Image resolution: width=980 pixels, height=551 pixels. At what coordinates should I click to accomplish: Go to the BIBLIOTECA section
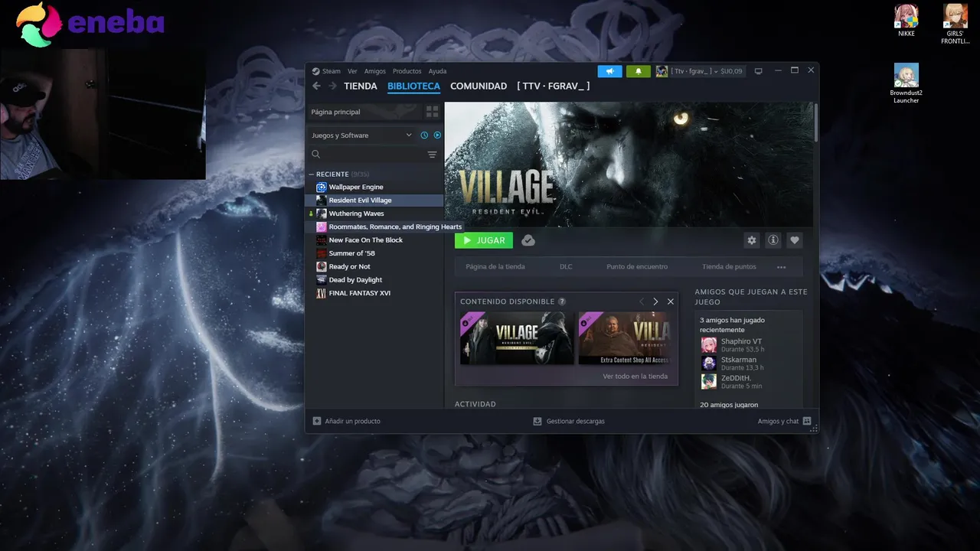point(413,86)
